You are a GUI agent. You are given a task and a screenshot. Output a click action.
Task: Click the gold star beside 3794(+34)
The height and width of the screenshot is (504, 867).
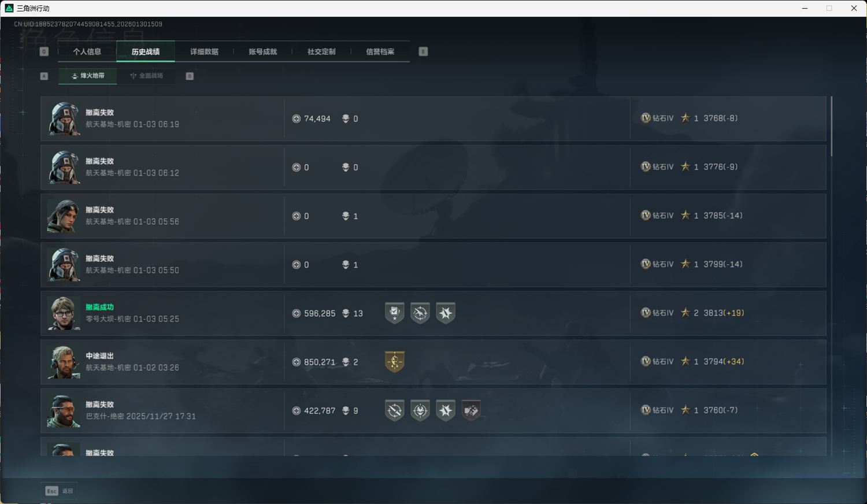coord(686,361)
